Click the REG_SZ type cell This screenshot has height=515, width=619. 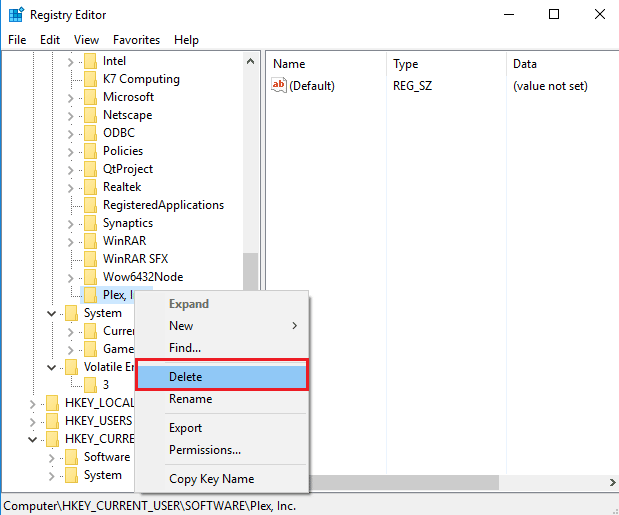[412, 86]
